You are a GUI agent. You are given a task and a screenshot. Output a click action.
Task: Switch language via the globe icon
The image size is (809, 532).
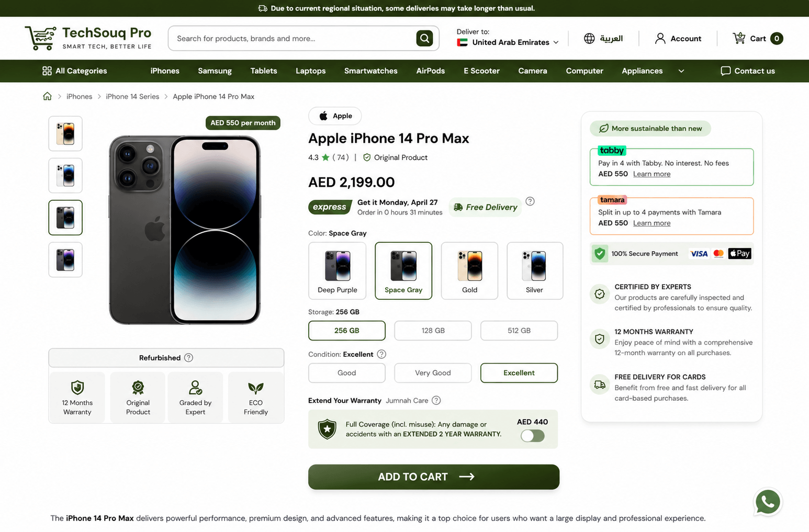[x=589, y=39]
